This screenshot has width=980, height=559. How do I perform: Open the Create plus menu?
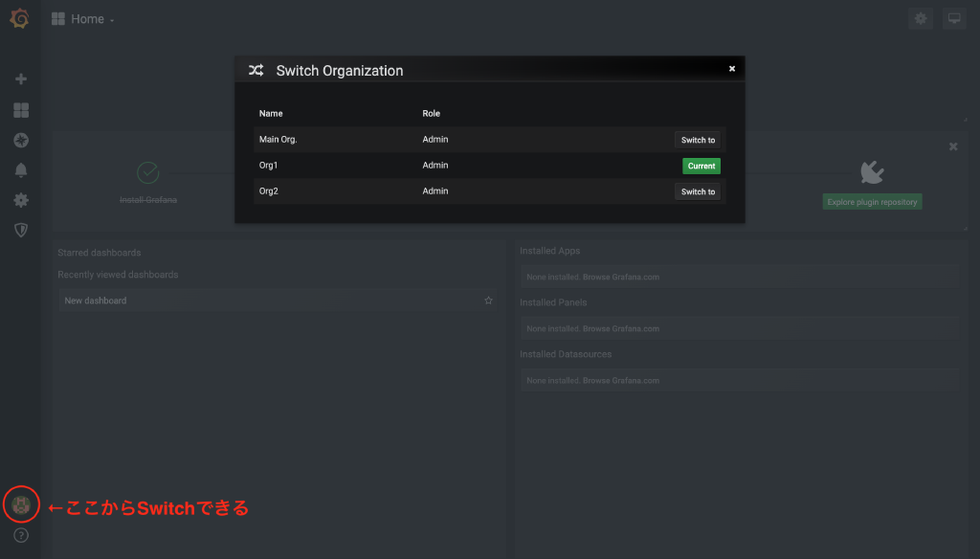tap(21, 79)
